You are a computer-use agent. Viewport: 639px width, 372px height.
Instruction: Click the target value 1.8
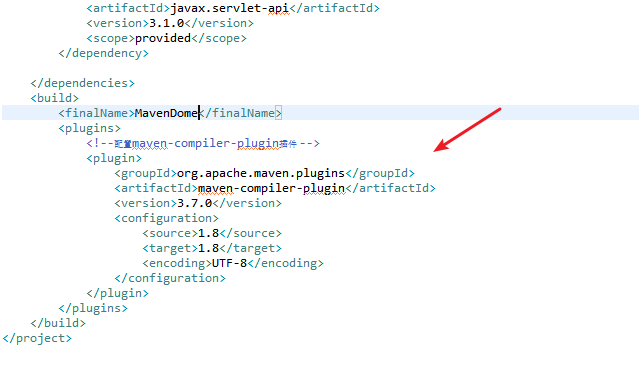click(x=208, y=249)
